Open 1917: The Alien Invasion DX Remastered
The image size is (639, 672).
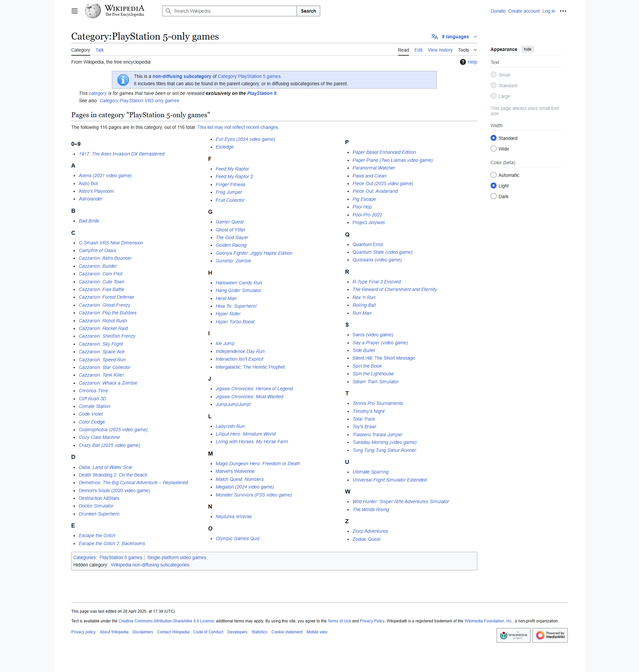click(x=121, y=154)
